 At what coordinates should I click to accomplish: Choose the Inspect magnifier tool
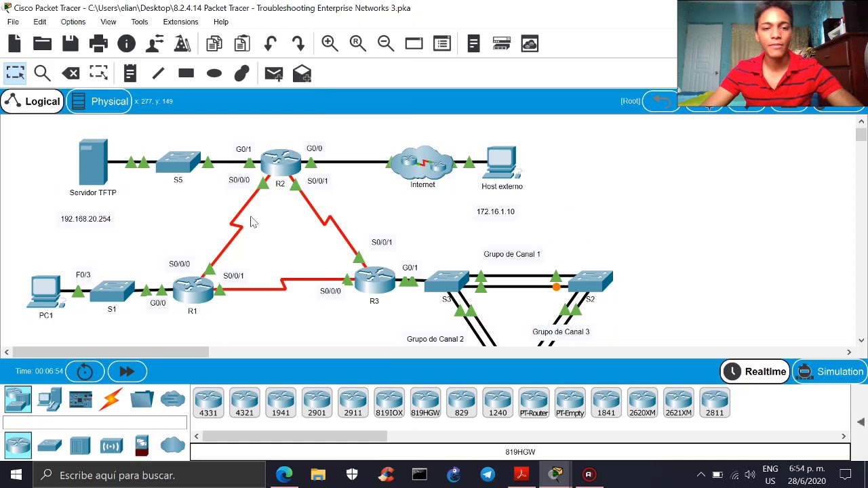(42, 73)
